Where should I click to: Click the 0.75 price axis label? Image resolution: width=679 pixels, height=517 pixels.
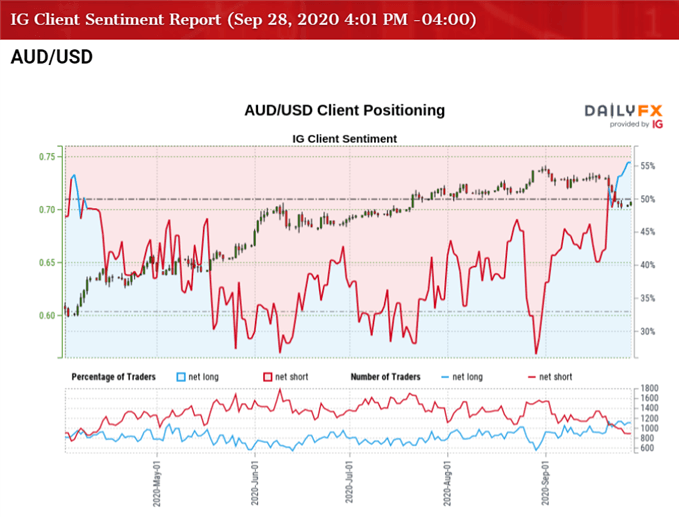(47, 157)
